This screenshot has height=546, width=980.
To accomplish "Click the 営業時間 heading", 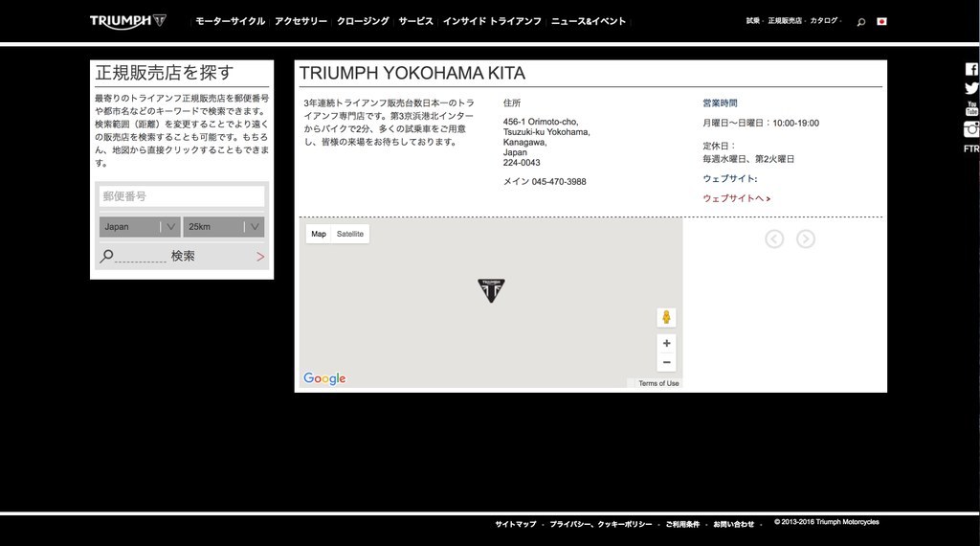I will click(x=720, y=103).
